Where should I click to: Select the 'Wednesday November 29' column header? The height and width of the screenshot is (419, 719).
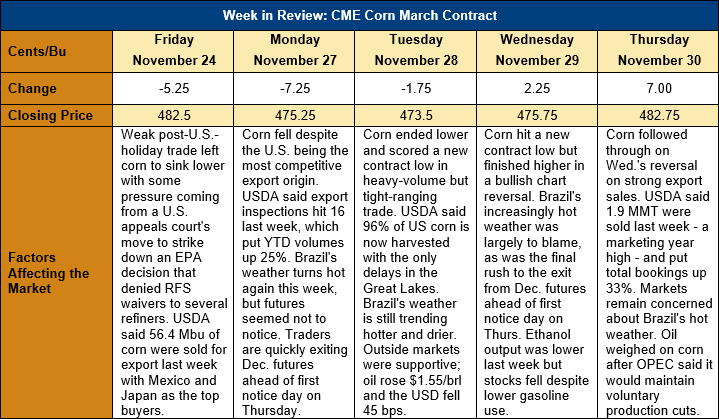(537, 51)
